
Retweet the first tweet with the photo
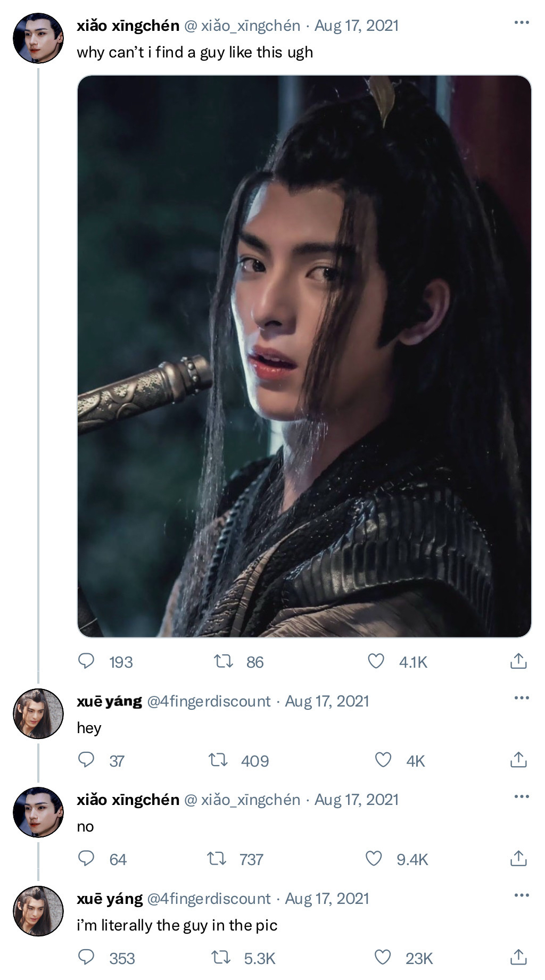point(223,661)
